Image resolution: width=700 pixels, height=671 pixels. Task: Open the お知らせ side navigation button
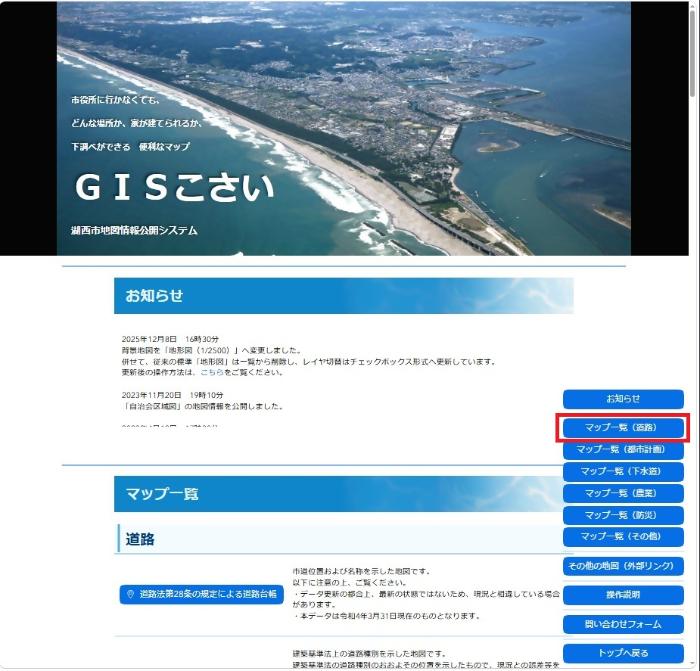coord(623,399)
